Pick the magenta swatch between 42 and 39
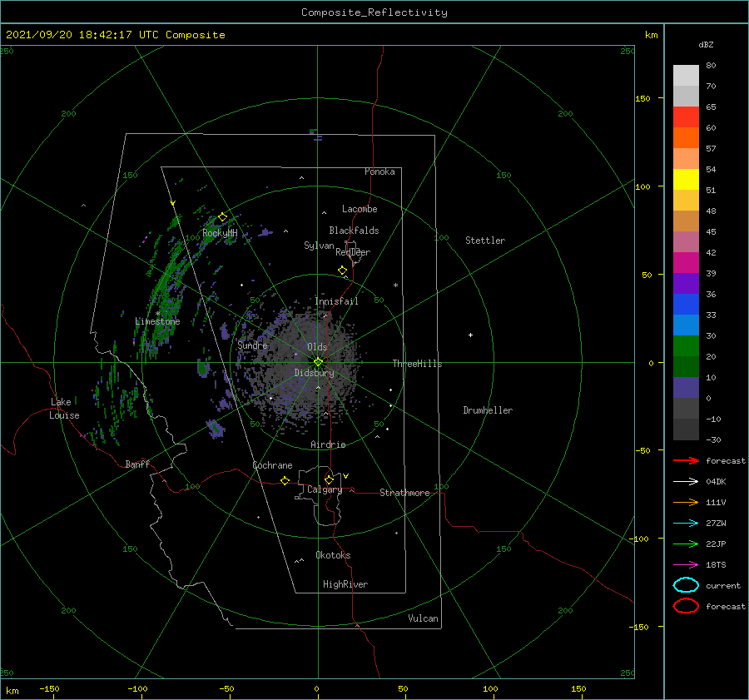The height and width of the screenshot is (700, 749). pyautogui.click(x=686, y=262)
